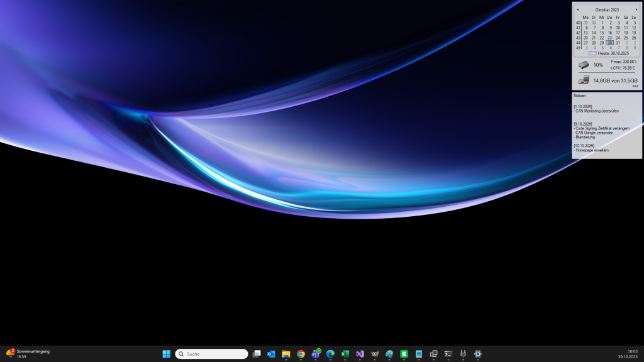Click the CAN Monitoring überprüfen note
Screen dimensions: 644x362
coord(597,111)
